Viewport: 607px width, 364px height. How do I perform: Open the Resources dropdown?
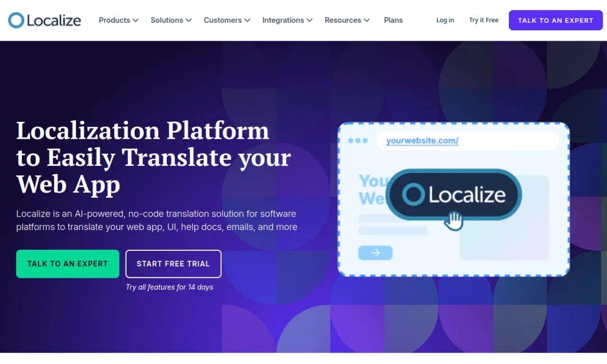pyautogui.click(x=347, y=20)
